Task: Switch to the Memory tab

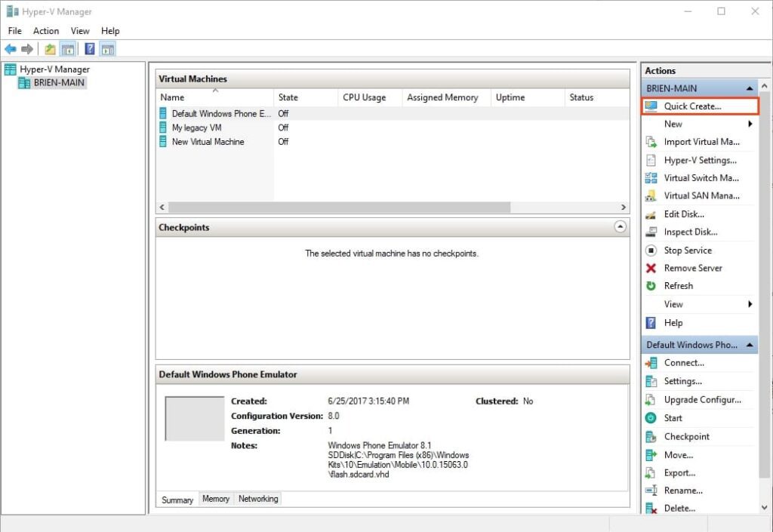Action: [216, 499]
